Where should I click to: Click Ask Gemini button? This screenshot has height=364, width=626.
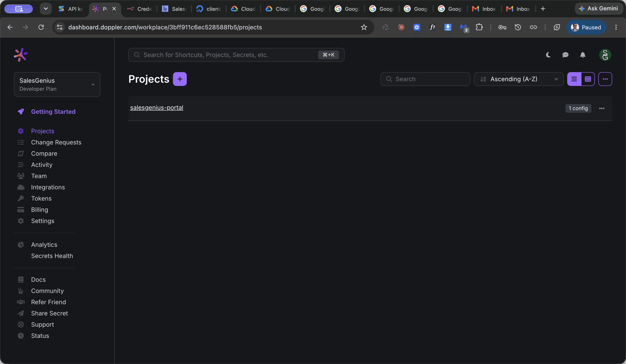599,9
